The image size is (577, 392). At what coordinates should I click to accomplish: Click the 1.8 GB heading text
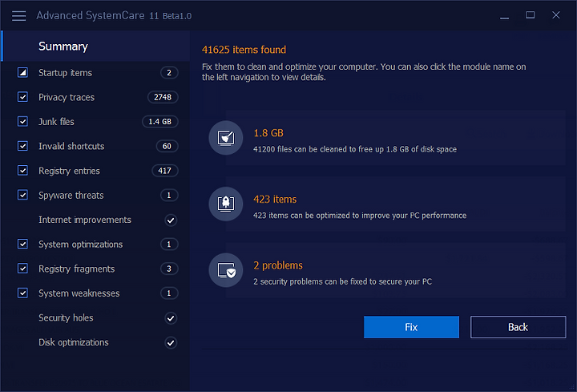268,133
